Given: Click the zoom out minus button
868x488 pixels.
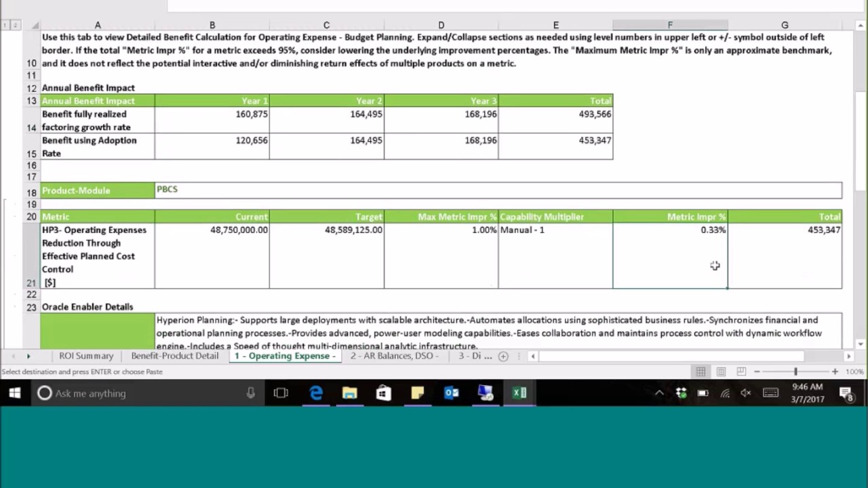Looking at the screenshot, I should tap(757, 371).
